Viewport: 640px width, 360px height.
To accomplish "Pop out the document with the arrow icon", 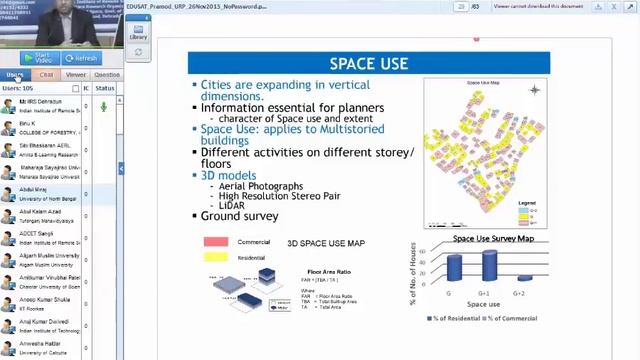I will [x=630, y=7].
